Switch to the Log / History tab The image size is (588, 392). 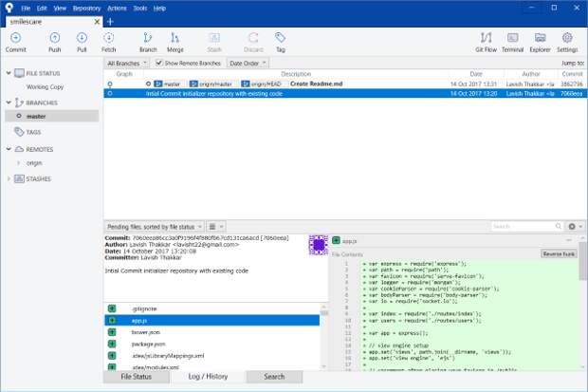tap(208, 377)
